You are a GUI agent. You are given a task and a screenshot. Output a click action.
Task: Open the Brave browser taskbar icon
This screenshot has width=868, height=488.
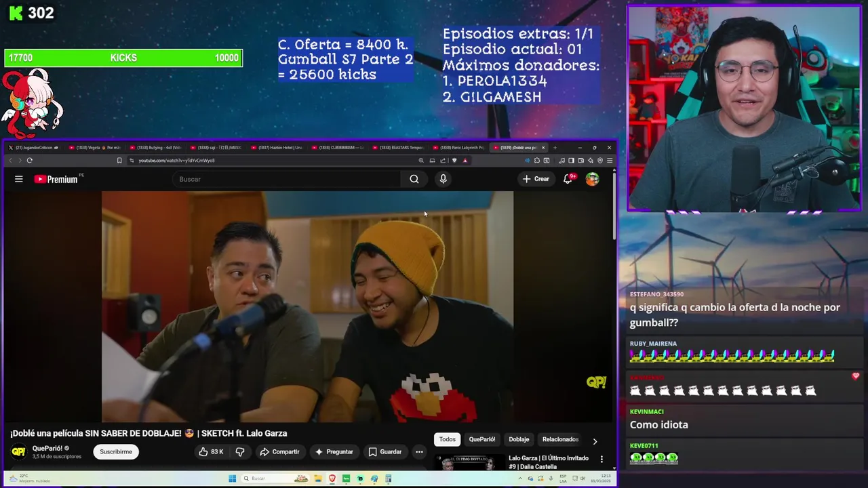pyautogui.click(x=332, y=479)
